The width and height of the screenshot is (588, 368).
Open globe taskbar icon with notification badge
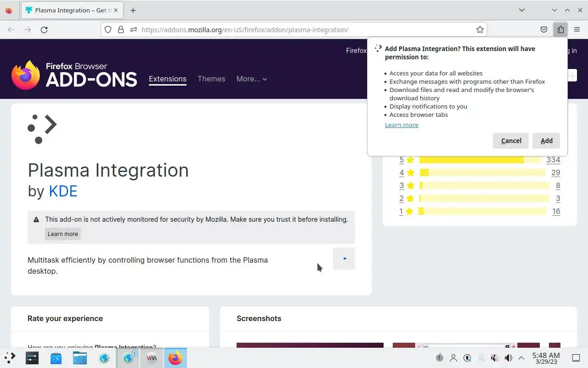pyautogui.click(x=128, y=358)
